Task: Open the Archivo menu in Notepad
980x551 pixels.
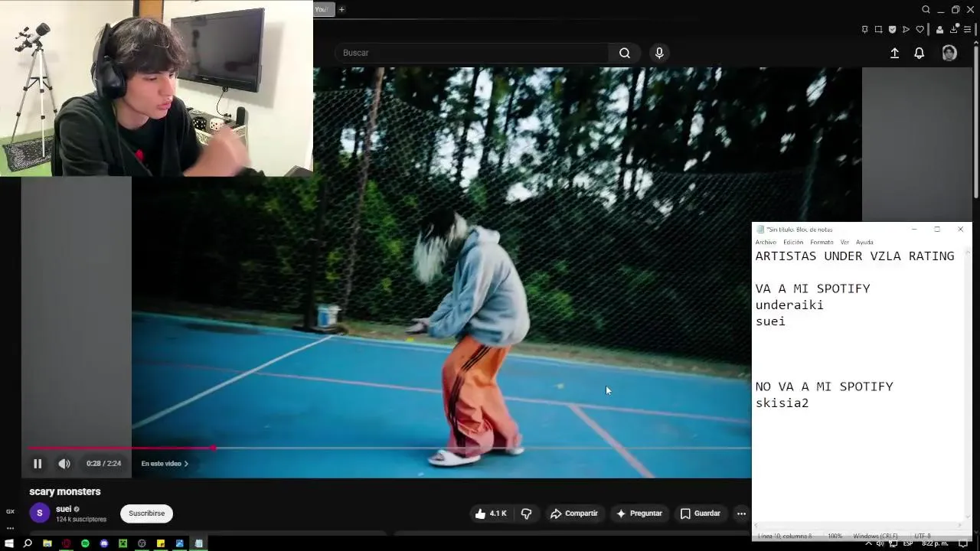Action: 766,242
